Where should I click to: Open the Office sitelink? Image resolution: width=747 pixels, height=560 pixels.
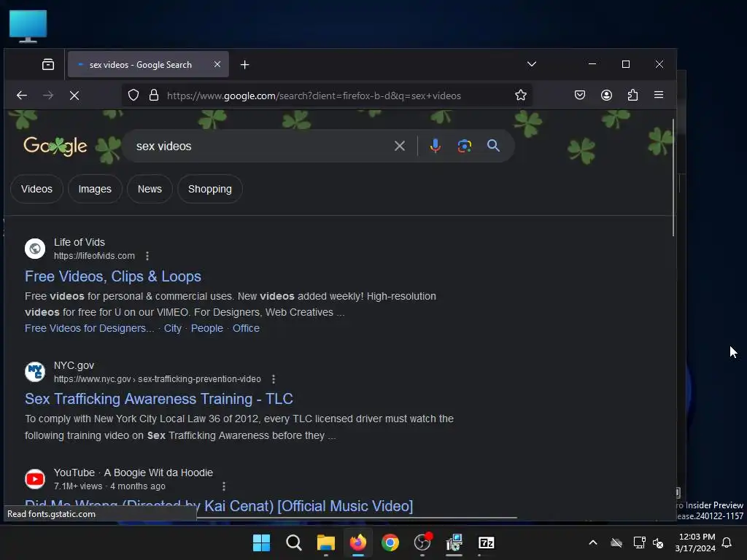pos(246,329)
